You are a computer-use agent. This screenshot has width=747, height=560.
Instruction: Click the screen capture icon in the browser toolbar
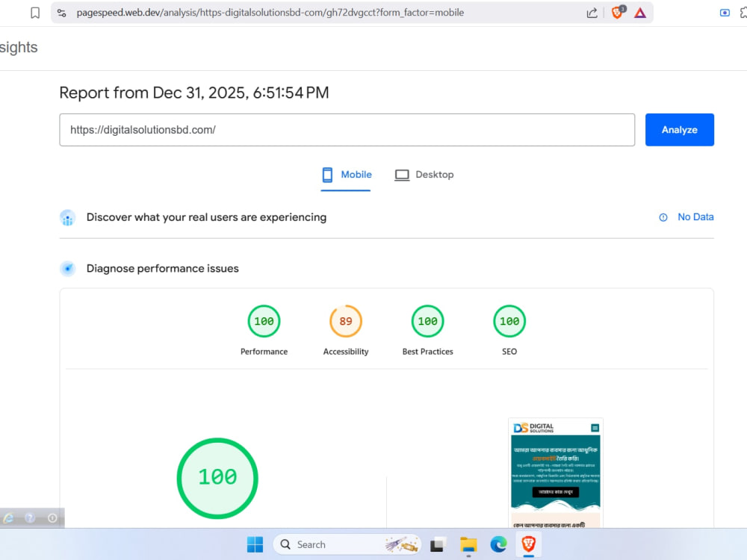point(725,13)
